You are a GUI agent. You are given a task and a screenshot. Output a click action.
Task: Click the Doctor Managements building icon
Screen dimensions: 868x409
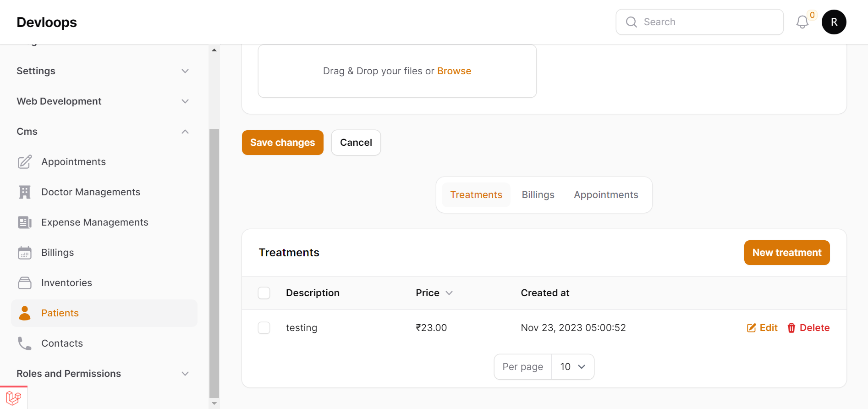(25, 192)
